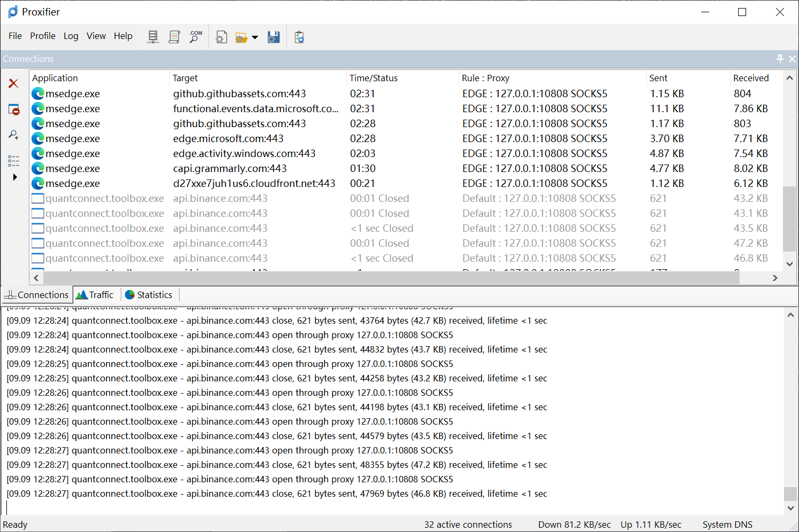Zoom connections list with magnifier icon
799x532 pixels.
[x=13, y=135]
